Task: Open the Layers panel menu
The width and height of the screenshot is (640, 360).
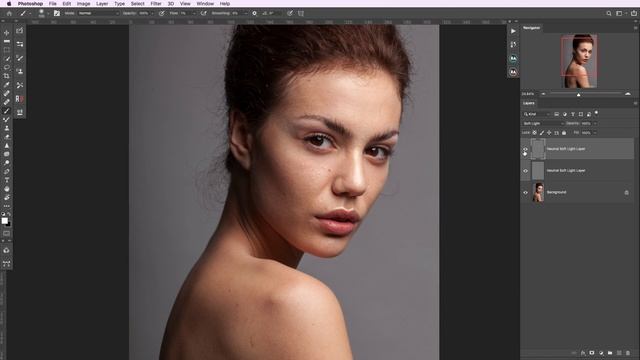Action: click(635, 103)
